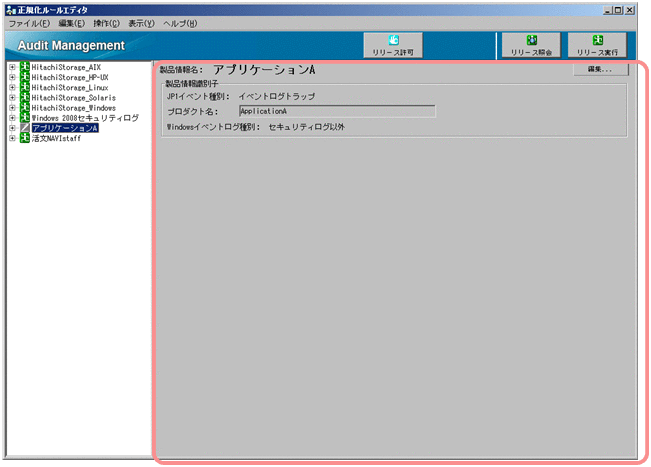
Task: Click the edit pencil icon beside アプリケーションA
Action: pos(25,127)
